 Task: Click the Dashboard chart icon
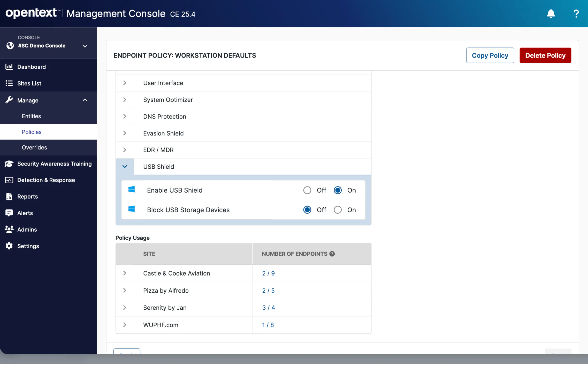9,67
